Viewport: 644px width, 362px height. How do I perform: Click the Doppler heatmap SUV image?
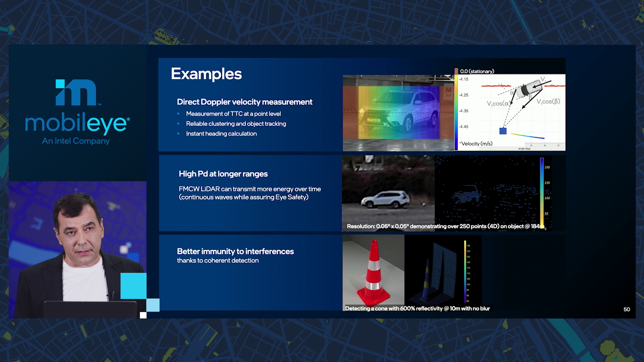398,113
